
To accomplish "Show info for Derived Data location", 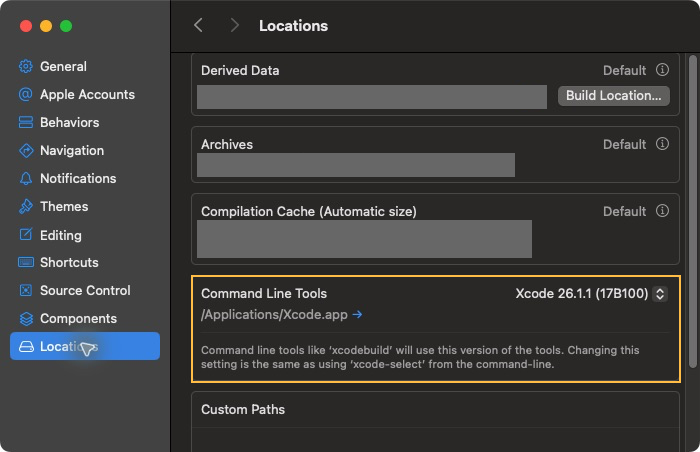I will click(x=662, y=70).
